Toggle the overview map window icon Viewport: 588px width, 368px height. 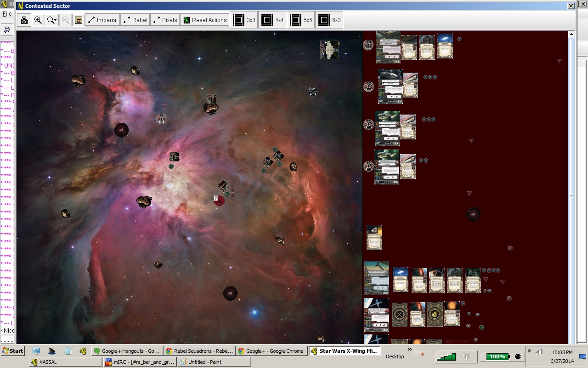click(x=78, y=20)
